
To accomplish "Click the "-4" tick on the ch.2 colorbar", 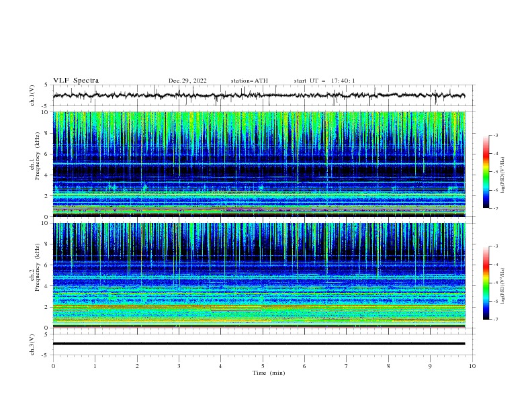I will tap(496, 265).
